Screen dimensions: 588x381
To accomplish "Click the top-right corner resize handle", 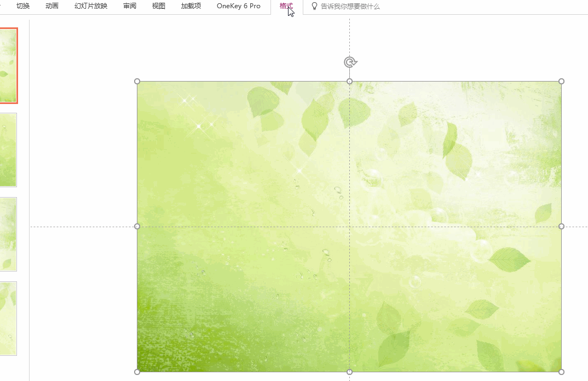I will pos(561,82).
